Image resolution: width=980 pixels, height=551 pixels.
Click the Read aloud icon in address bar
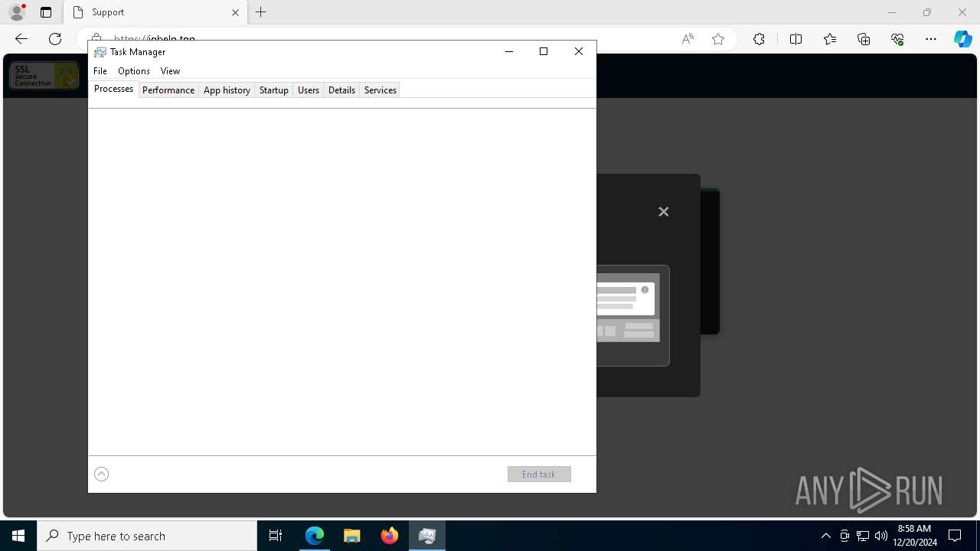(688, 39)
